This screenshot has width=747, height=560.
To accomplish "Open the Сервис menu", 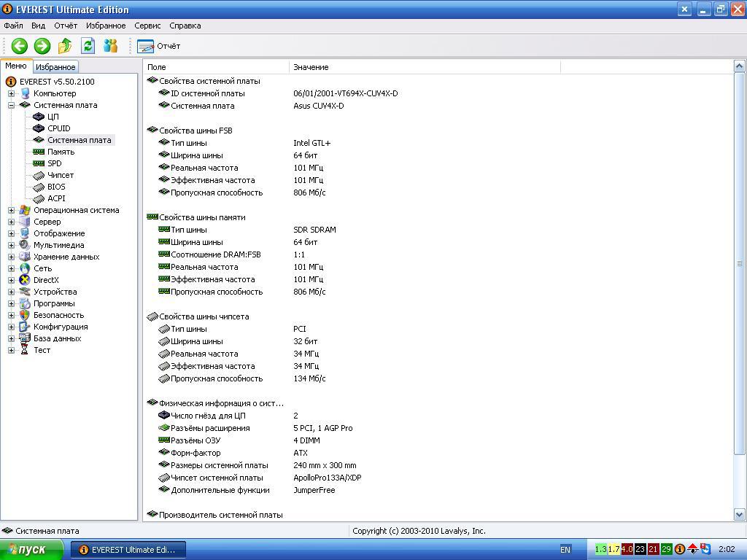I will pyautogui.click(x=147, y=26).
